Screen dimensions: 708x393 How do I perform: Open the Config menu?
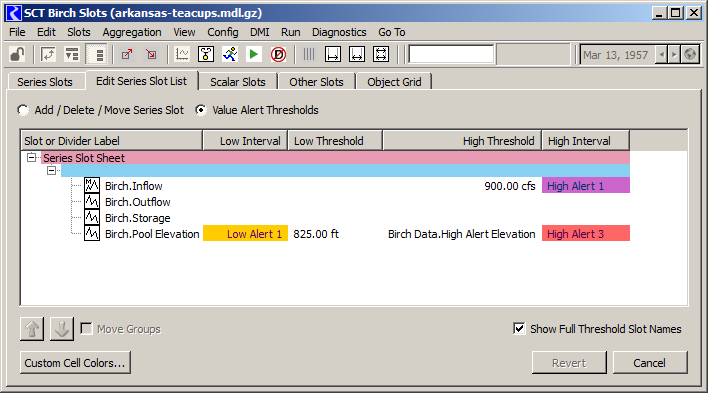(223, 32)
